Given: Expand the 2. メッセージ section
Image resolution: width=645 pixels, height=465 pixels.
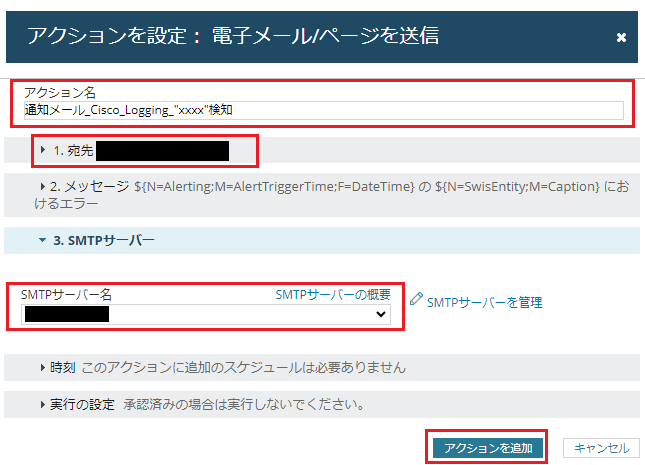Looking at the screenshot, I should click(322, 195).
